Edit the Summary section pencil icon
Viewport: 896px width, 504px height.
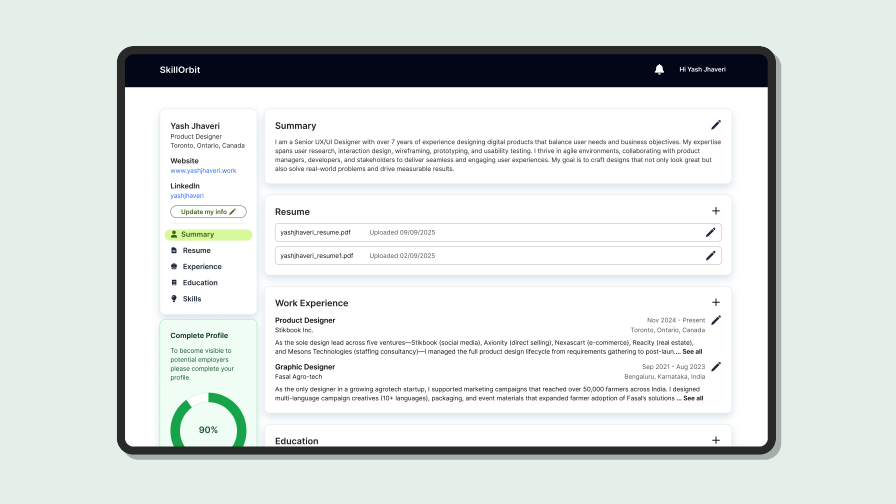715,125
